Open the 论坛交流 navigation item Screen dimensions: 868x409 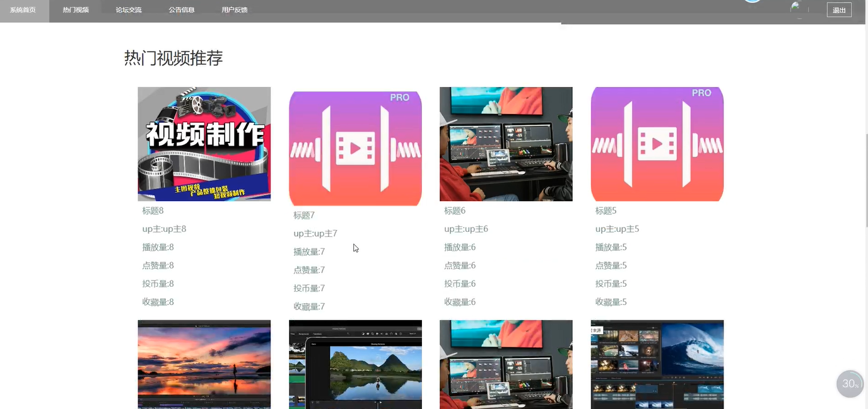129,10
